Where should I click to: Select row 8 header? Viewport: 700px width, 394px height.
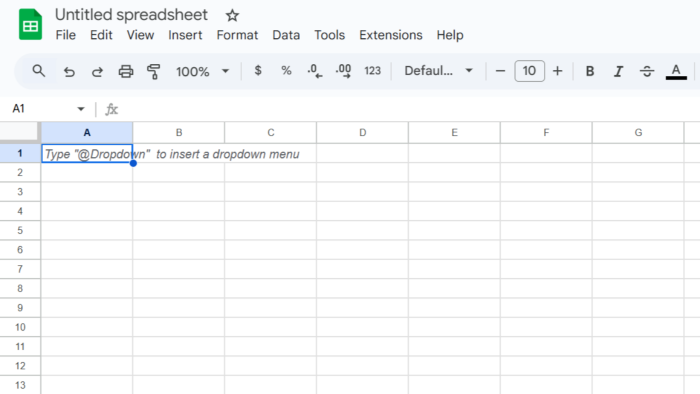[20, 289]
